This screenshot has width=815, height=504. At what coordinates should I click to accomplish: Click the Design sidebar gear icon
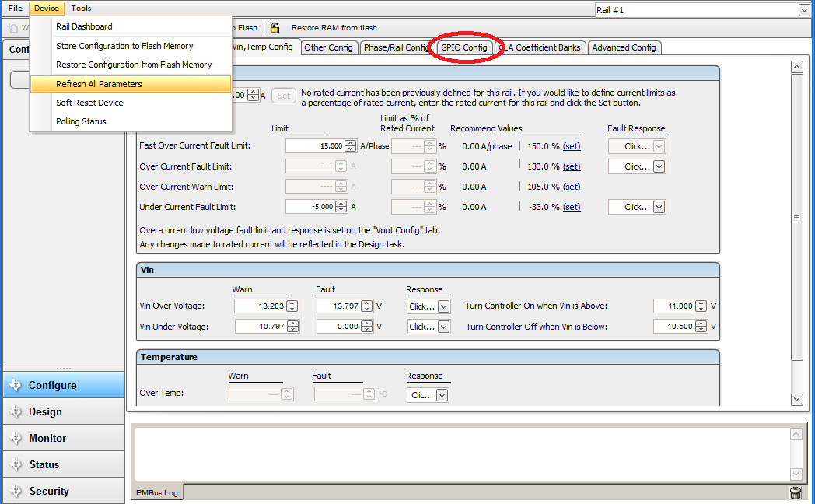[x=16, y=411]
